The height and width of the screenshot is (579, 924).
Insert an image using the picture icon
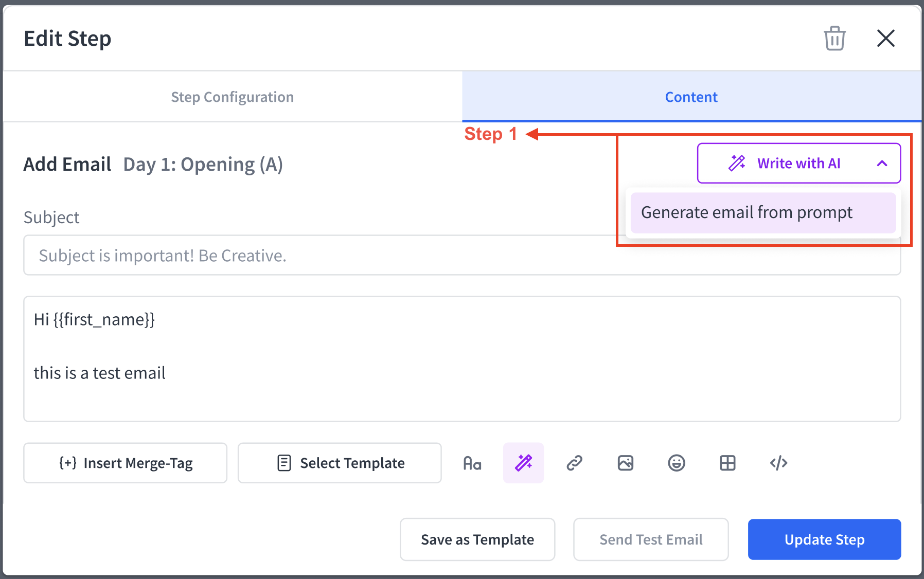[625, 463]
